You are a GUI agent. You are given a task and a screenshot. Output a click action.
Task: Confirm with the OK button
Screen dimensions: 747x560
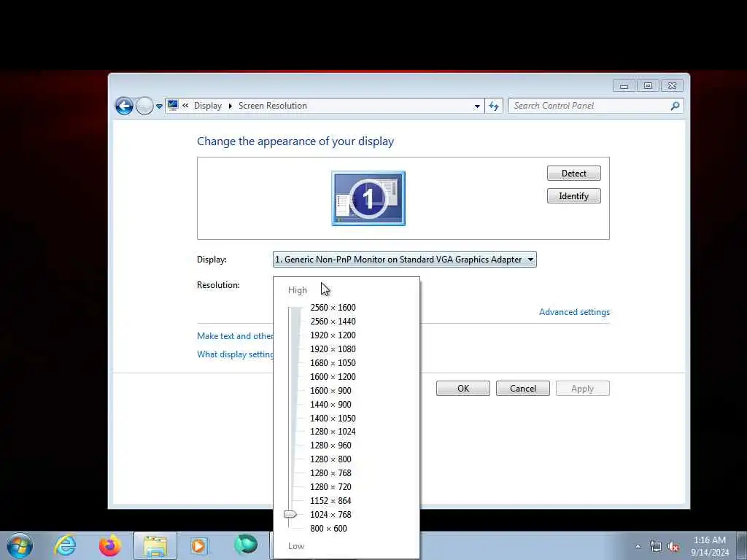click(x=463, y=389)
